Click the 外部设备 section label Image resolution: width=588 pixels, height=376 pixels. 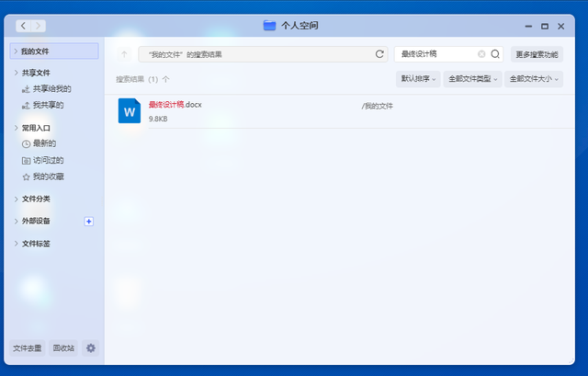(36, 221)
